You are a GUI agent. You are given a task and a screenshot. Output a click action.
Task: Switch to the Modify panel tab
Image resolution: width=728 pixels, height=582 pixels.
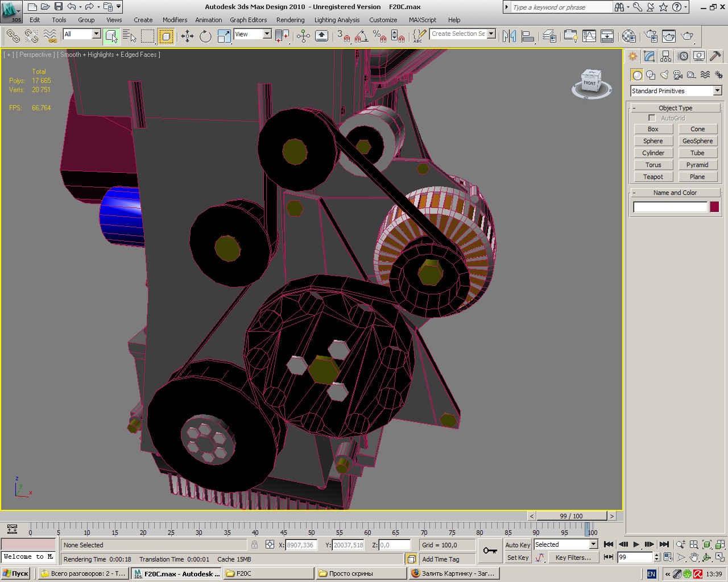pyautogui.click(x=650, y=56)
